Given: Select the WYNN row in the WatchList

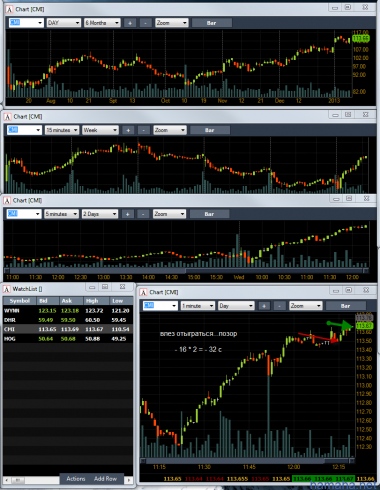Looking at the screenshot, I should (68, 310).
